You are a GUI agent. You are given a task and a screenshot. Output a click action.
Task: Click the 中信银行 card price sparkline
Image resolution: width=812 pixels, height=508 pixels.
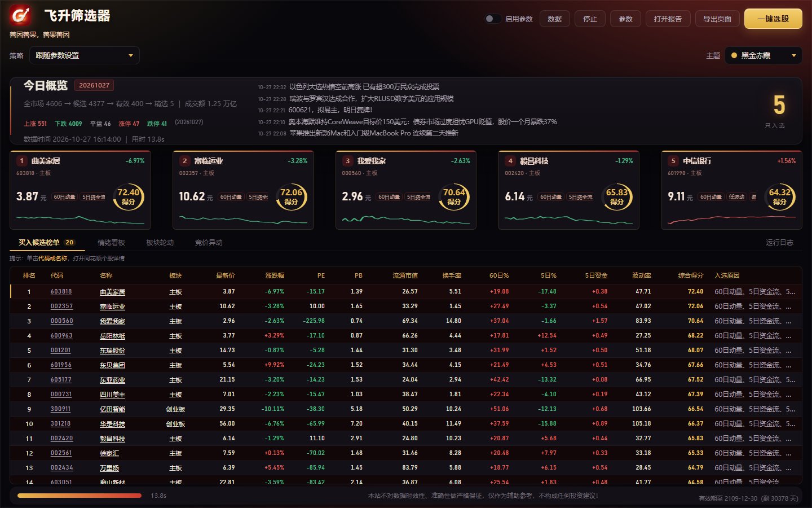(x=731, y=220)
